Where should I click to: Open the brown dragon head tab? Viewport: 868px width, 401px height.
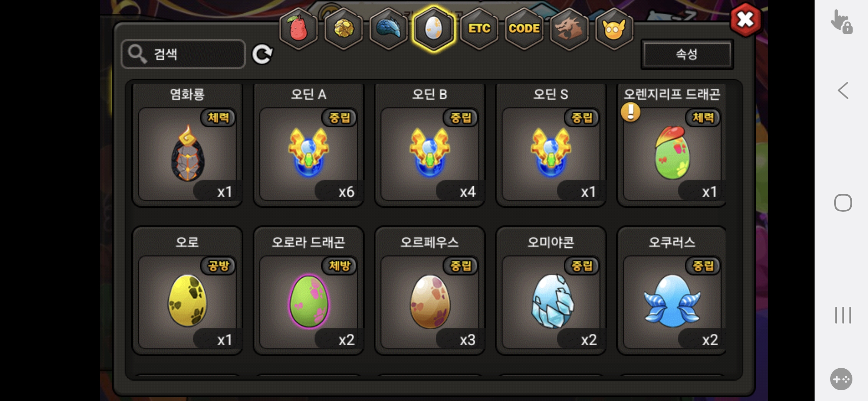[x=569, y=29]
